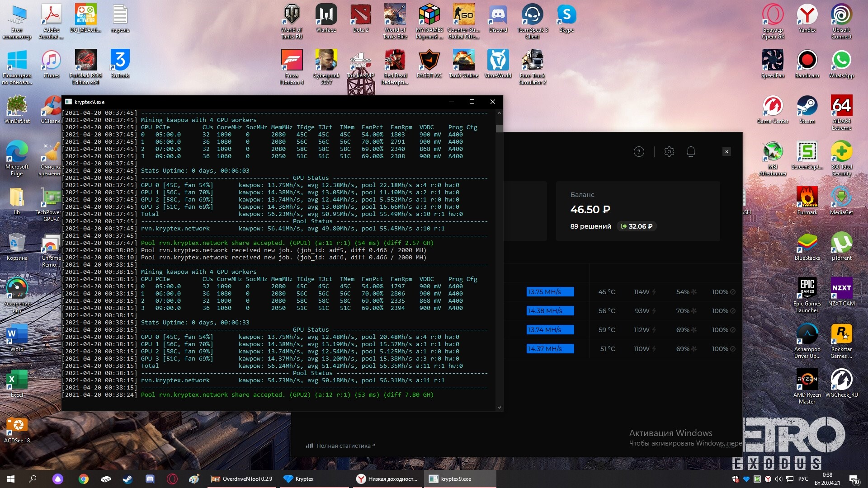This screenshot has width=868, height=488.
Task: Open Windows notification center icon
Action: pos(854,479)
